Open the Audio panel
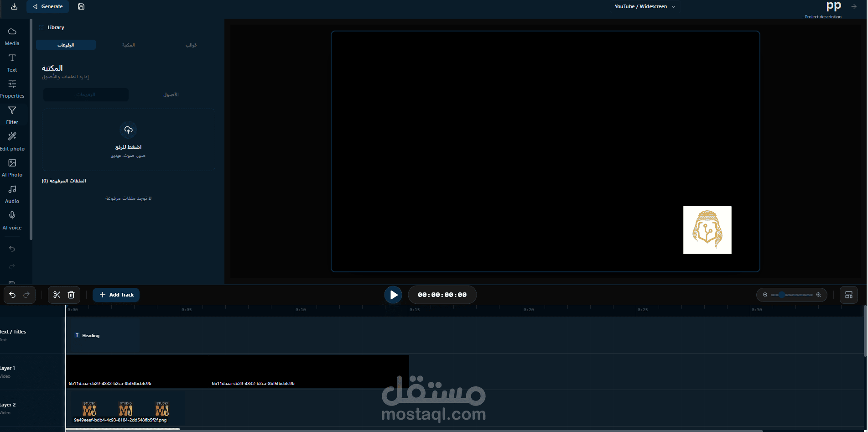 coord(12,194)
